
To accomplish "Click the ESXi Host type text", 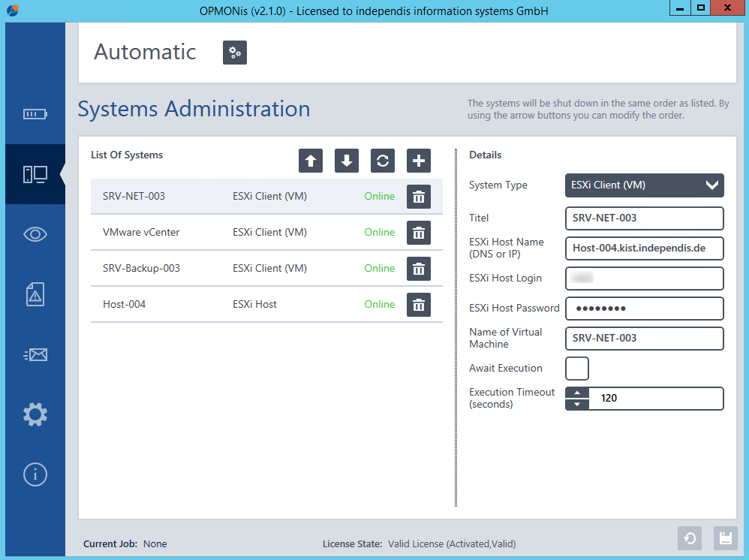I will (x=254, y=304).
